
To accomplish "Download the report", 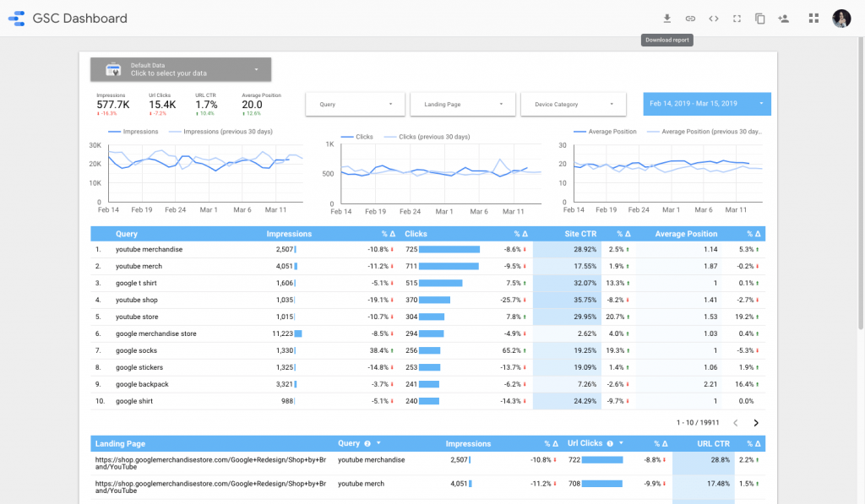I will tap(667, 19).
